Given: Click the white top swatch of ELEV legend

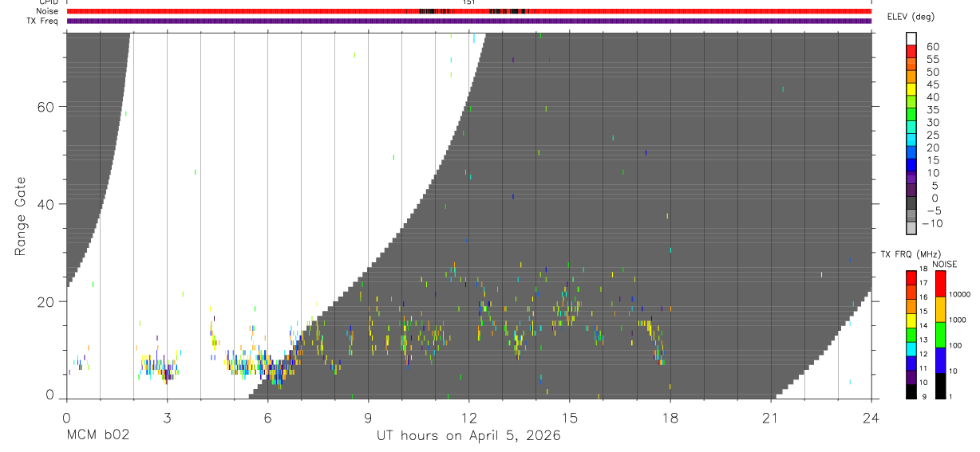Looking at the screenshot, I should pos(911,39).
